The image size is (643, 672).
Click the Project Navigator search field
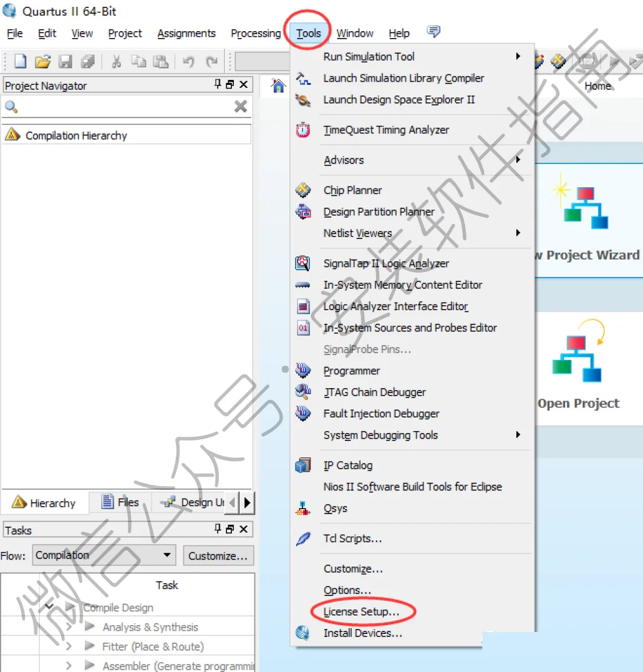[127, 106]
